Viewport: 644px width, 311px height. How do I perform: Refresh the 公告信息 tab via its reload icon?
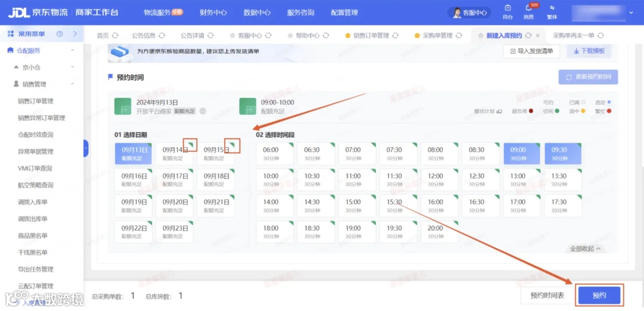pyautogui.click(x=162, y=36)
